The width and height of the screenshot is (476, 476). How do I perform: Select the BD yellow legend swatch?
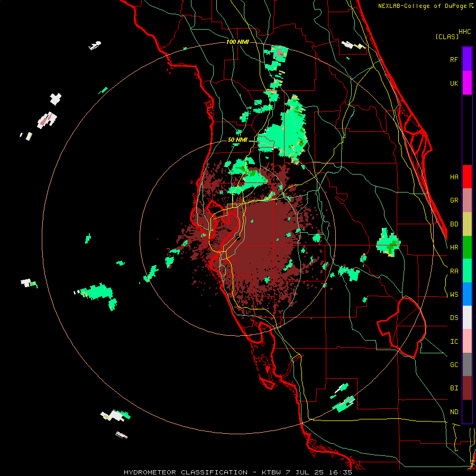[467, 224]
